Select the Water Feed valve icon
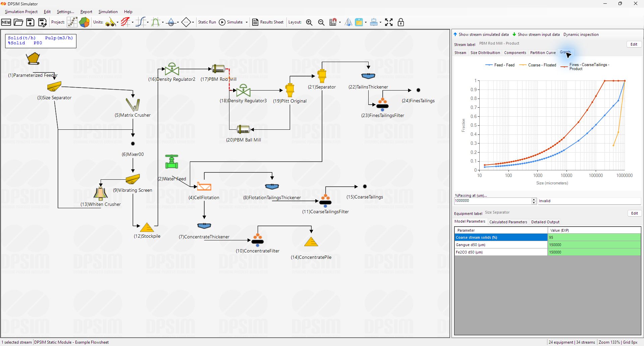 point(171,162)
